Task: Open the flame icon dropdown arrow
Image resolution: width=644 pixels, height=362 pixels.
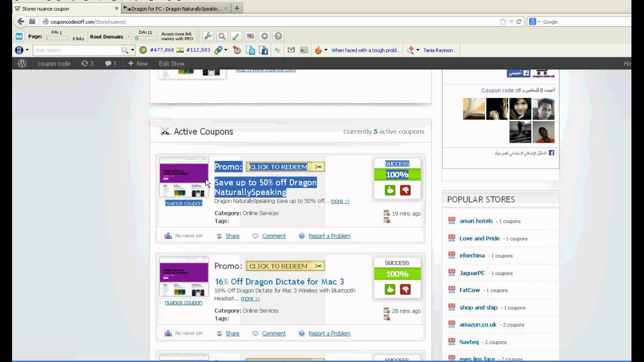Action: (326, 50)
